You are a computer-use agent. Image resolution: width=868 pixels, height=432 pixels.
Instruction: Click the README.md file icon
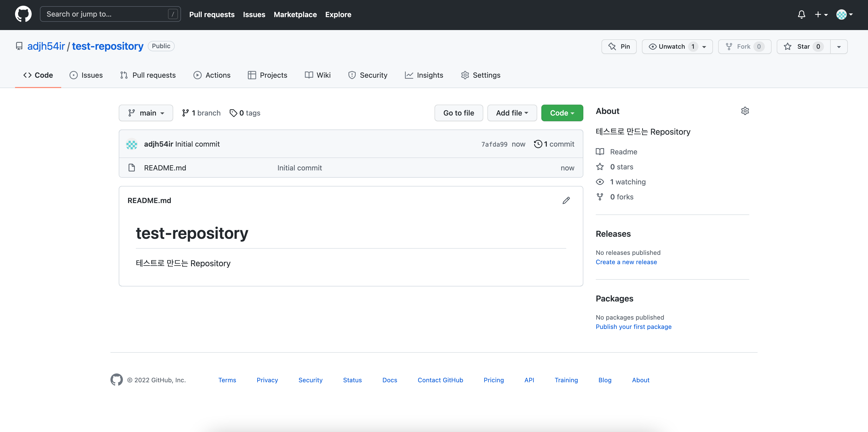tap(132, 168)
